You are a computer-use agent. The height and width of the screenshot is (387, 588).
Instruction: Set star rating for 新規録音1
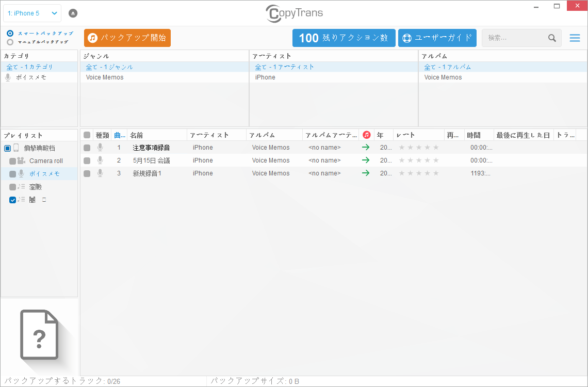point(419,173)
